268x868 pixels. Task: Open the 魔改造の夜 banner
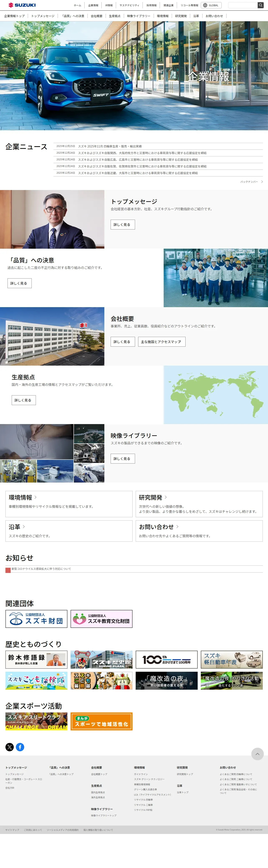[x=166, y=681]
